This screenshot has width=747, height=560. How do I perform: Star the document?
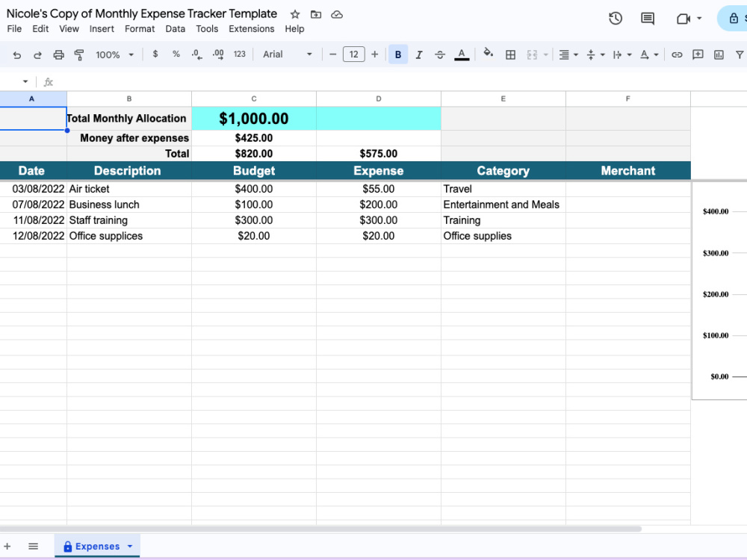295,14
